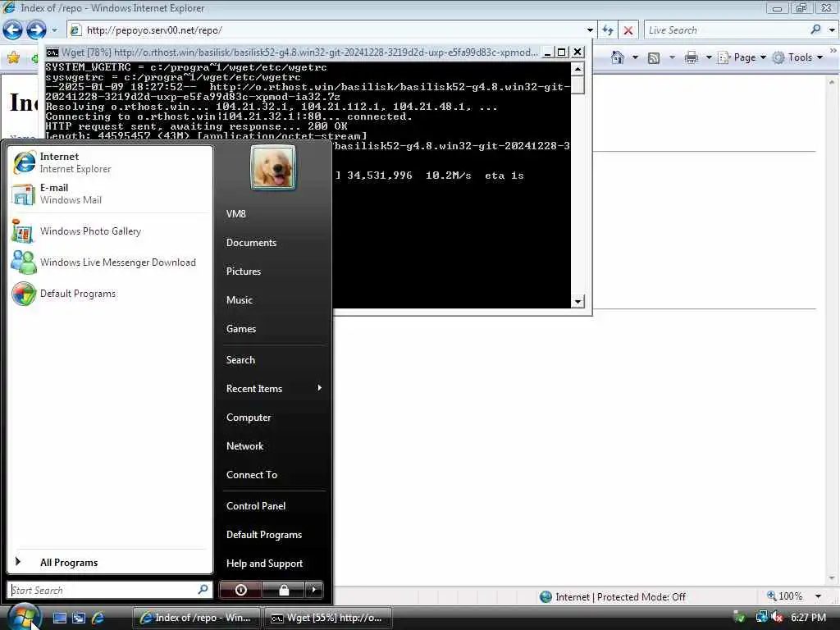Open Default Programs in pinned list
This screenshot has width=840, height=630.
tap(110, 294)
